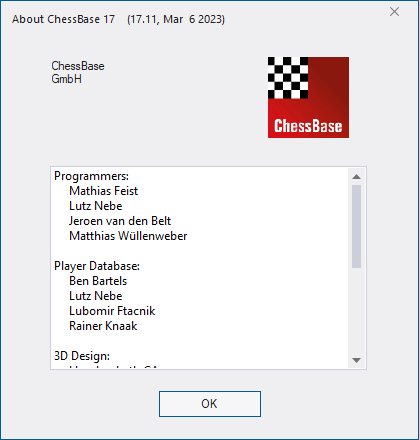
Task: Click the '3D Design:' heading
Action: click(82, 356)
